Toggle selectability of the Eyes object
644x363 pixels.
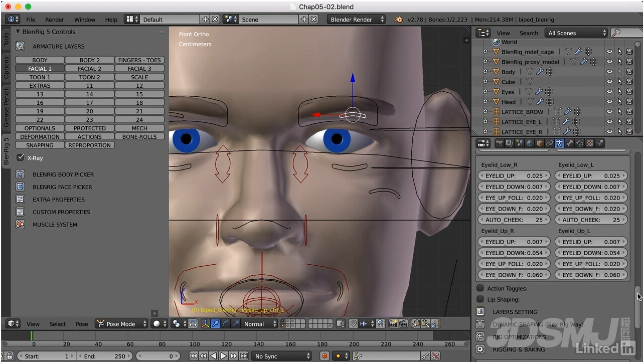point(620,92)
